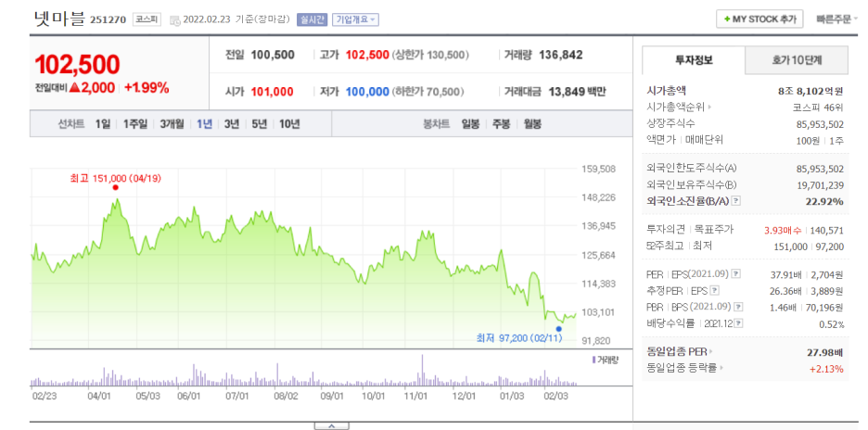Open help icon next to 외국인소진율(B/A)

(735, 200)
